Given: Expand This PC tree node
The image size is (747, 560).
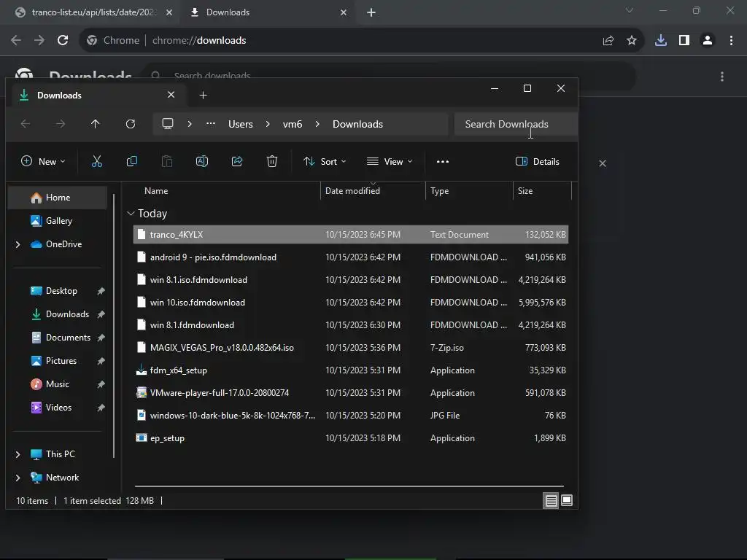Looking at the screenshot, I should coord(18,454).
